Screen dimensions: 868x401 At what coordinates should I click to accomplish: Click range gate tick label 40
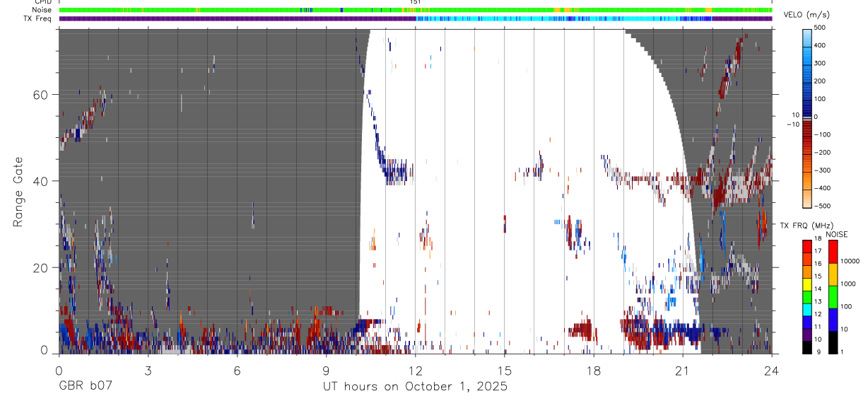[42, 181]
